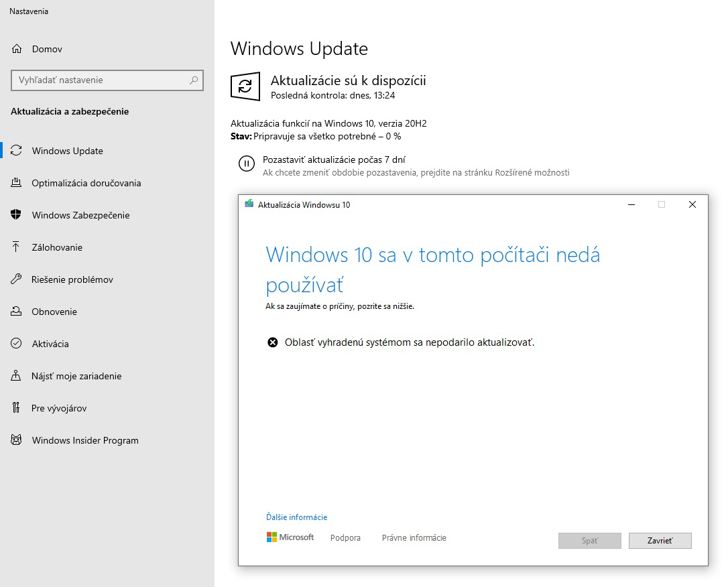The height and width of the screenshot is (587, 728).
Task: Click the Nastavenia window title
Action: coord(29,11)
